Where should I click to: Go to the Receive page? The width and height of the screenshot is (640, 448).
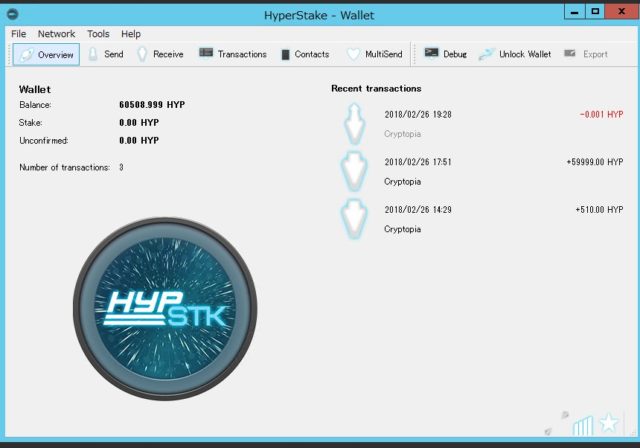pyautogui.click(x=160, y=54)
